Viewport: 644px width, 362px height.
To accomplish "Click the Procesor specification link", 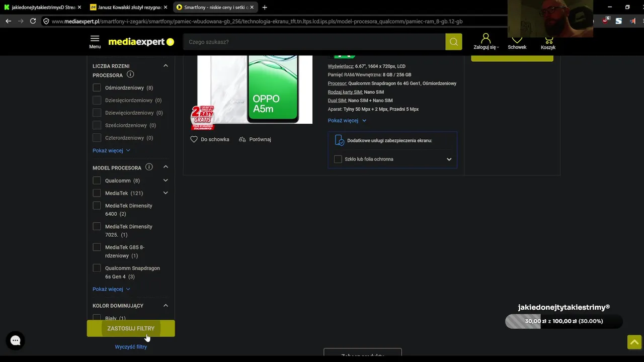I will [337, 83].
